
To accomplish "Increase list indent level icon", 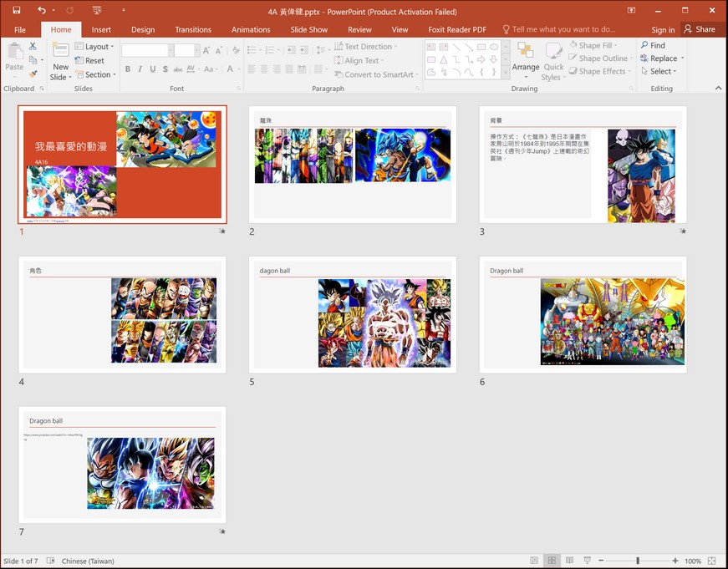I will point(303,49).
